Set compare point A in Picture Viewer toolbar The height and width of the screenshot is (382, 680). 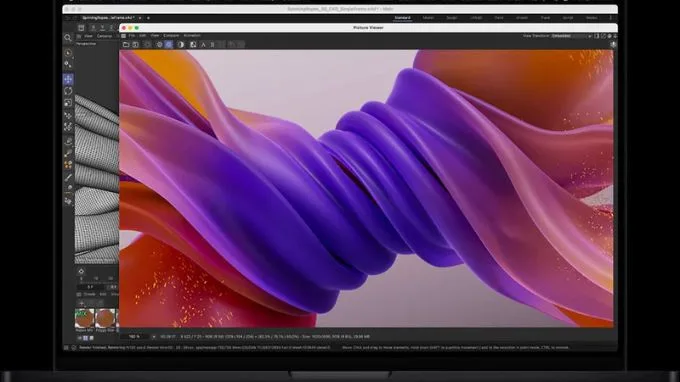203,45
